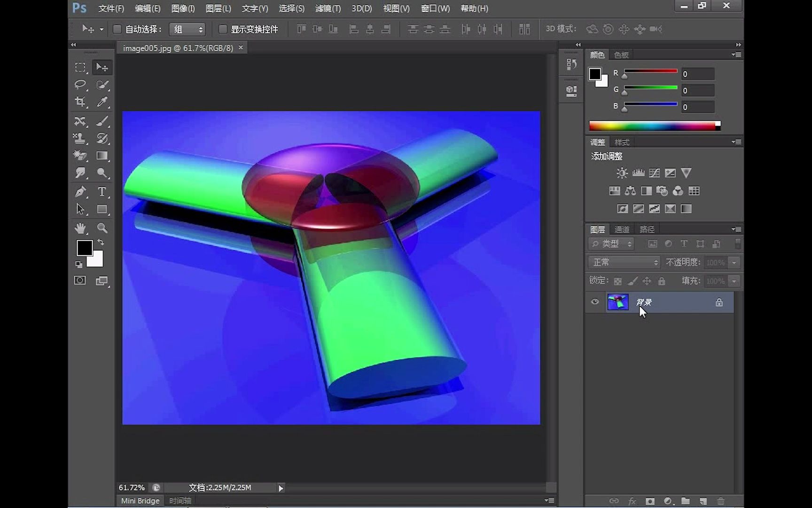Viewport: 812px width, 508px height.
Task: Select the Clone Stamp tool
Action: pos(80,138)
